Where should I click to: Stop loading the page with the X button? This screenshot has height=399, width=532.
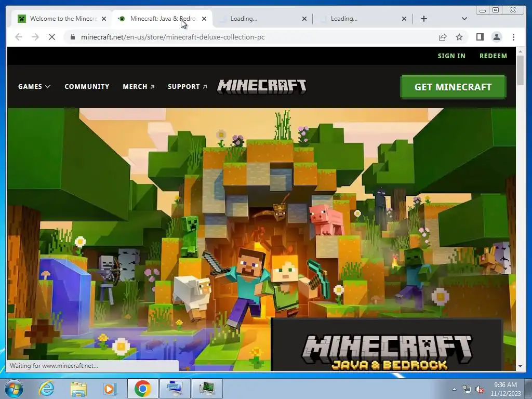click(52, 37)
